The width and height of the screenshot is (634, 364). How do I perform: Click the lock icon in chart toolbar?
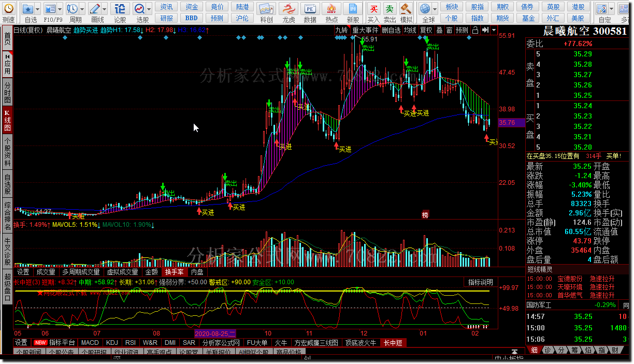tap(476, 31)
